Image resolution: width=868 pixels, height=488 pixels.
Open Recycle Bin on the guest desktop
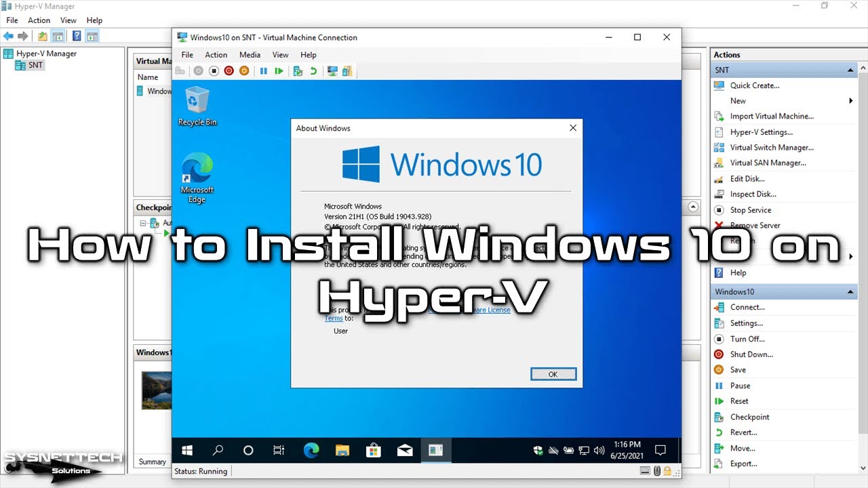coord(197,106)
